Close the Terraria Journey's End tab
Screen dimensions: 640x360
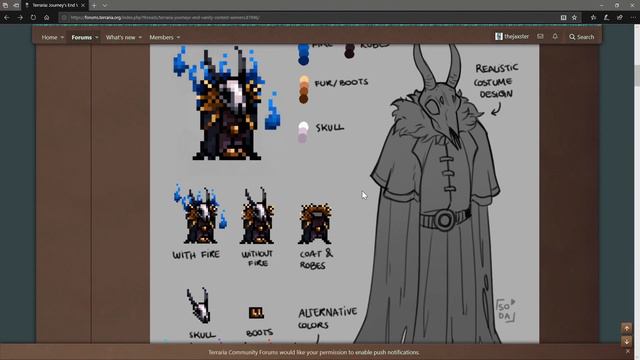click(83, 5)
